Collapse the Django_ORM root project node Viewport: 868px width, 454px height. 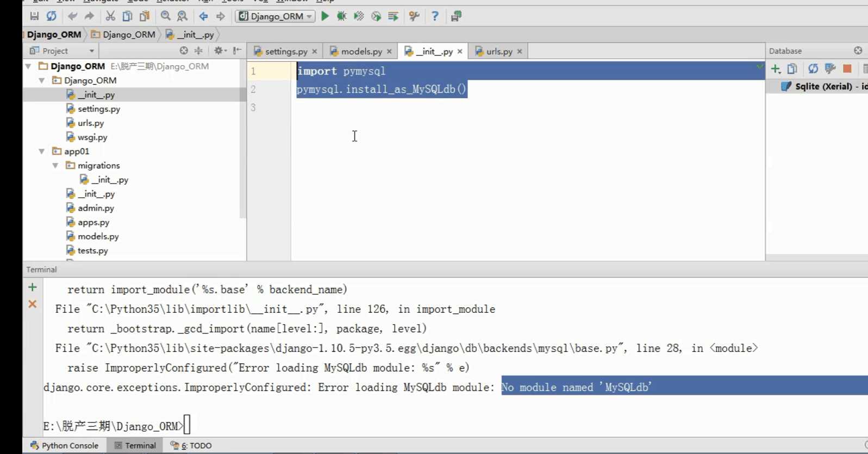click(28, 66)
